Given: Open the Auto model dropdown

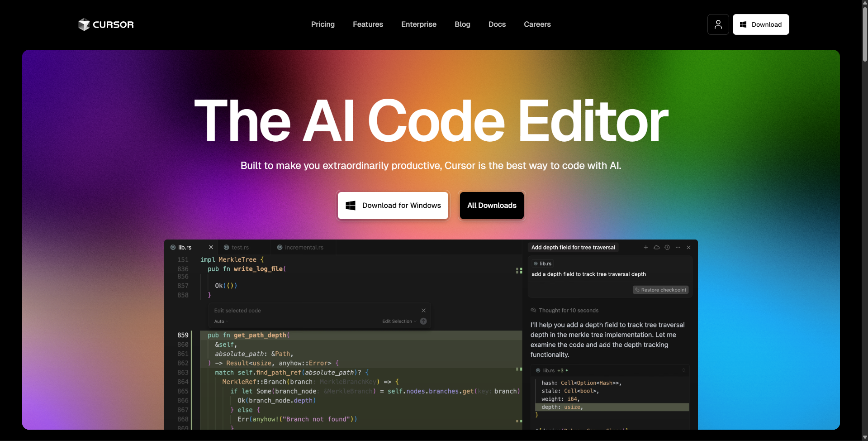Looking at the screenshot, I should point(220,321).
